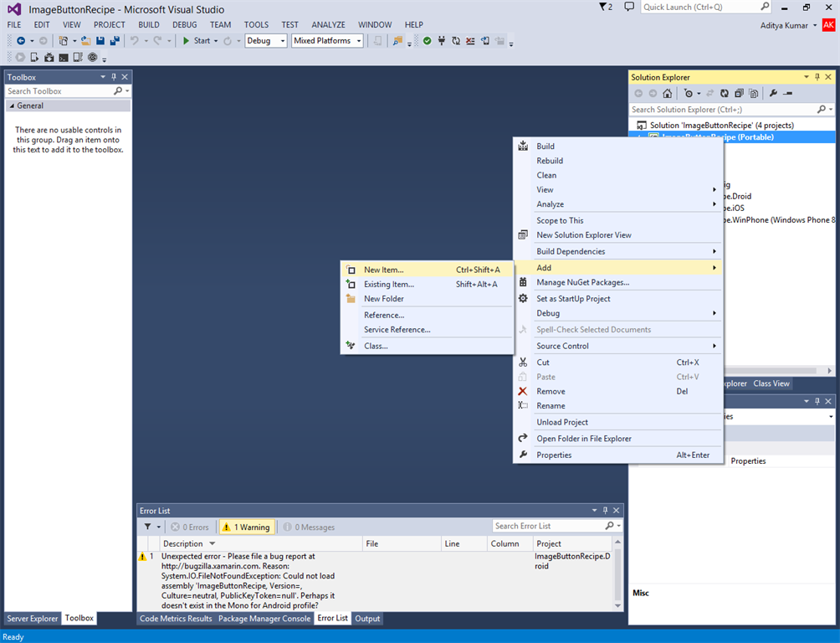Switch to the Class View tab

(x=771, y=383)
